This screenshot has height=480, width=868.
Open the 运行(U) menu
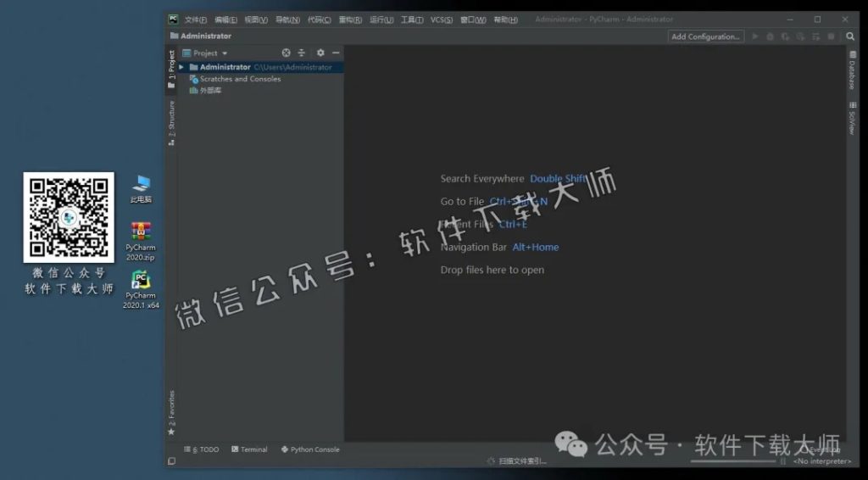(x=381, y=20)
